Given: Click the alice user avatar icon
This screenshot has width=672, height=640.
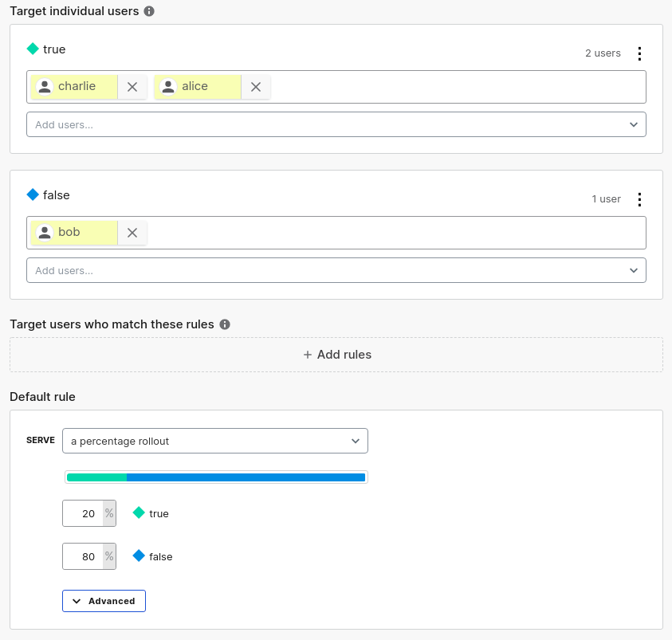Looking at the screenshot, I should pos(168,87).
